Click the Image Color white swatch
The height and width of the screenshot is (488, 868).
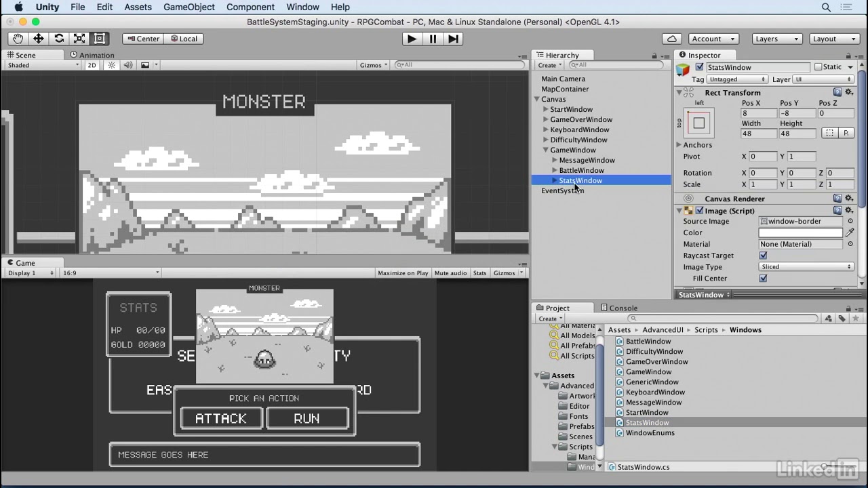pos(800,232)
